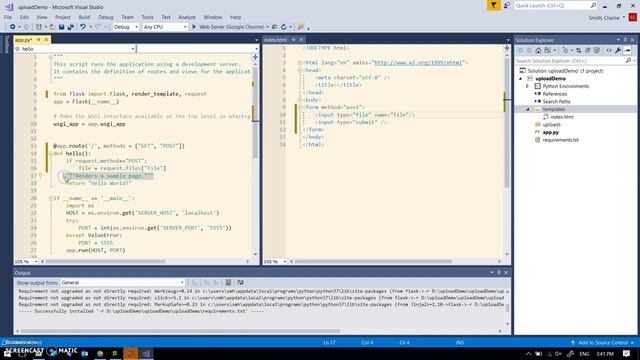This screenshot has width=640, height=360.
Task: Select requirements.txt in Solution Explorer
Action: pyautogui.click(x=560, y=140)
